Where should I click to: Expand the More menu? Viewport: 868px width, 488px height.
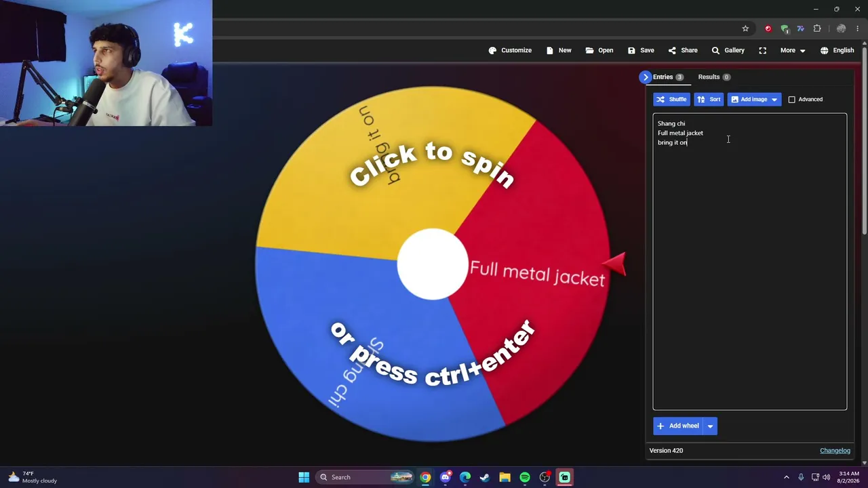tap(793, 50)
